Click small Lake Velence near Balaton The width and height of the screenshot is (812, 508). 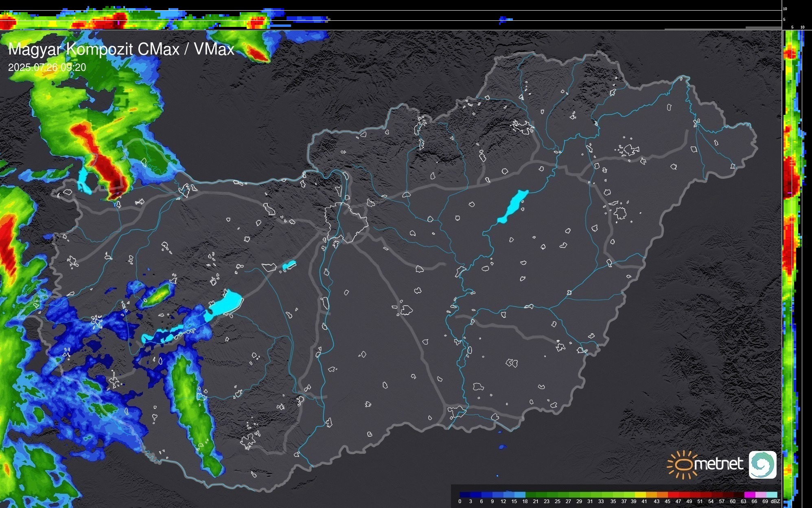(289, 266)
